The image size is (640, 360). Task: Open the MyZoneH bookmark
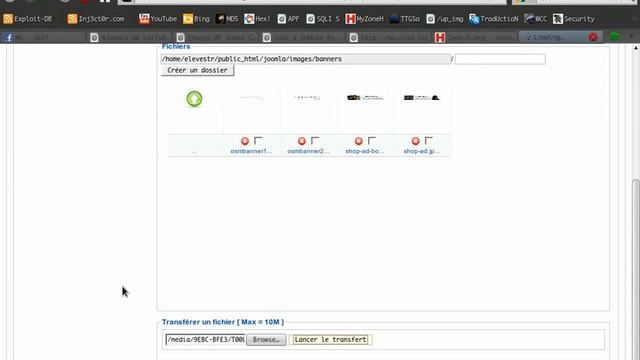pos(364,19)
